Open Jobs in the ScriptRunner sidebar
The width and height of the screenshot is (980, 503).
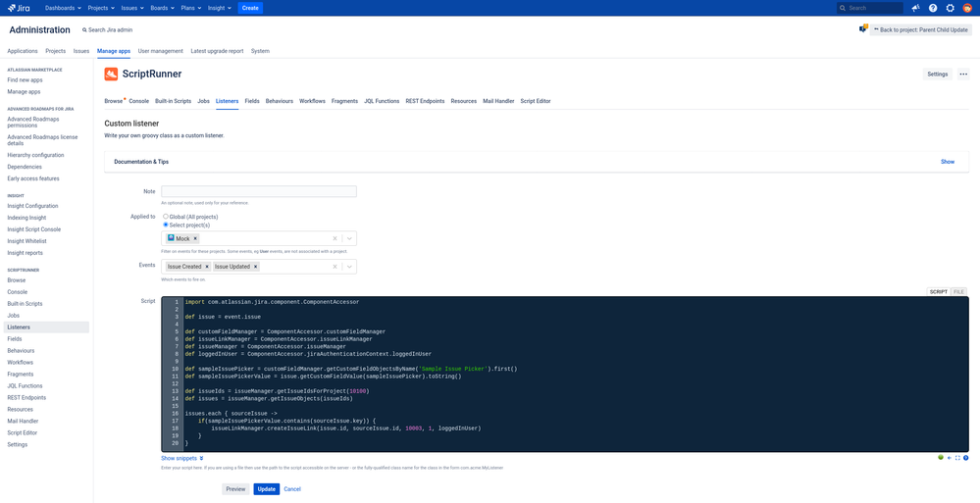13,316
